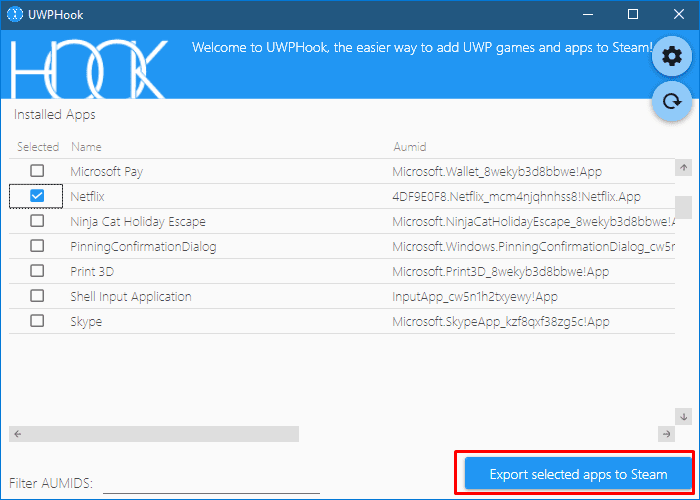Click the Microsoft.Print3D_8wekyb3d8bbwe!App aumid
Image resolution: width=700 pixels, height=500 pixels.
tap(500, 271)
